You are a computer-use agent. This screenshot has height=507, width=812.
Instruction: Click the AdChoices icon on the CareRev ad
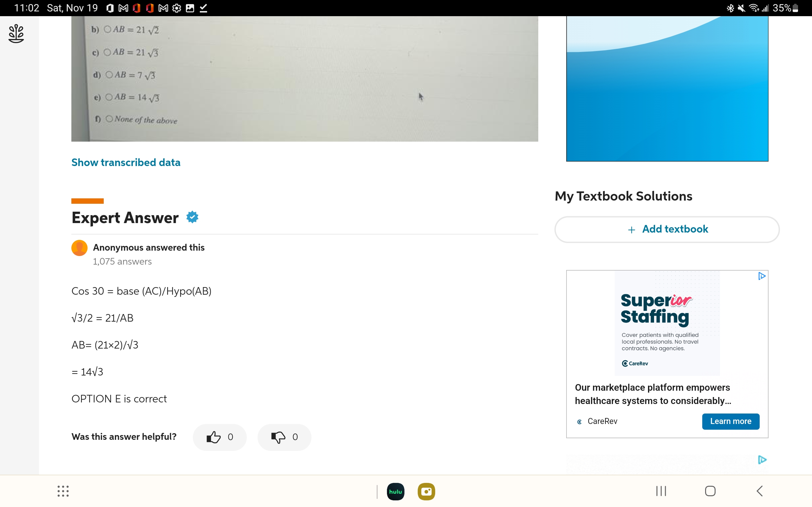coord(762,276)
